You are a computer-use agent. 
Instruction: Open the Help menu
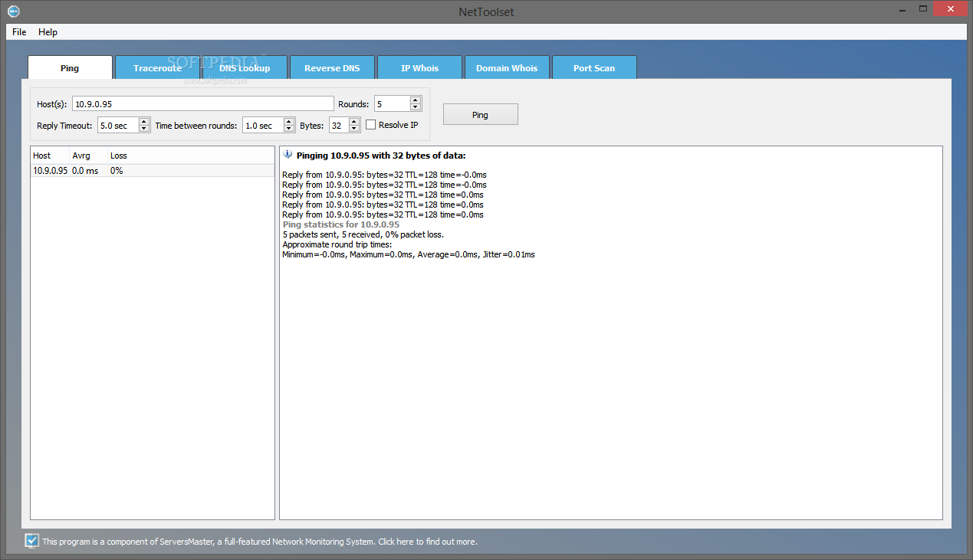click(48, 32)
